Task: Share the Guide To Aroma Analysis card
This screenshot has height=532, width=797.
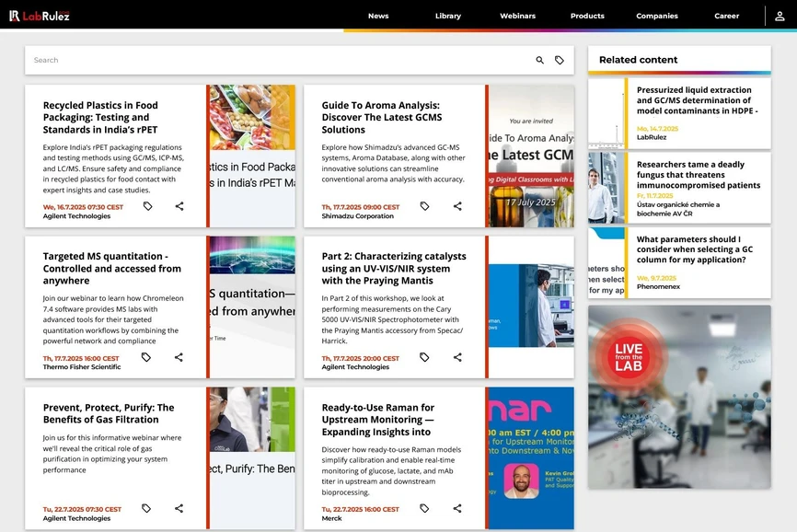Action: click(457, 206)
